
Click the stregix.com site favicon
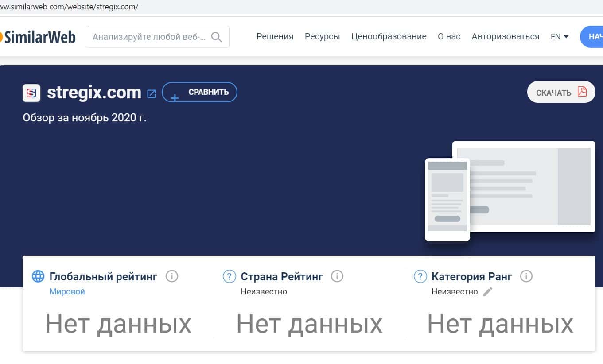[x=31, y=93]
